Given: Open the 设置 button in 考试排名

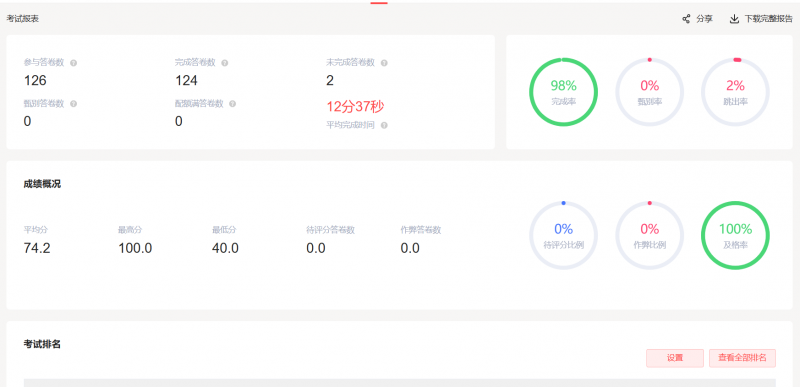Looking at the screenshot, I should point(675,358).
